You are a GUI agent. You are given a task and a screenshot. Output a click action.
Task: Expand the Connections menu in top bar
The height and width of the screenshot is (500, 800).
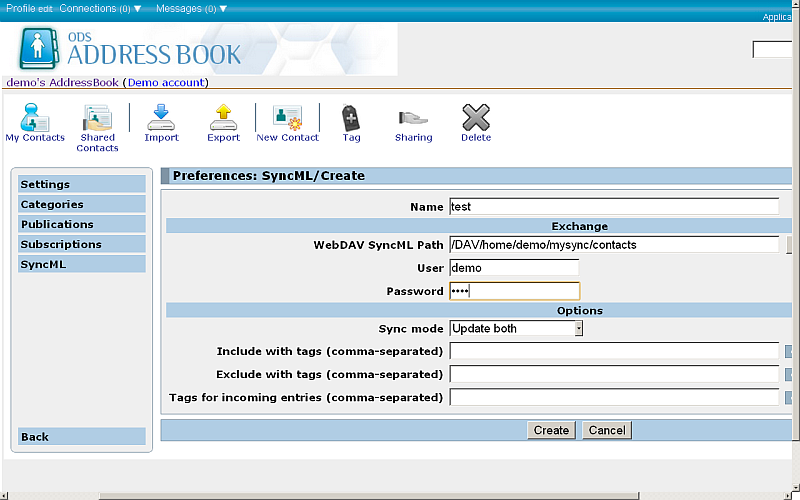tap(100, 8)
